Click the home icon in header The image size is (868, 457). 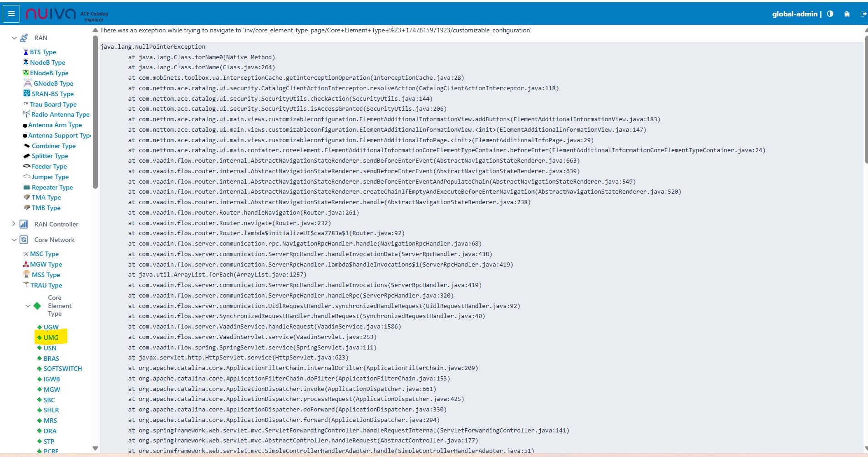click(847, 14)
